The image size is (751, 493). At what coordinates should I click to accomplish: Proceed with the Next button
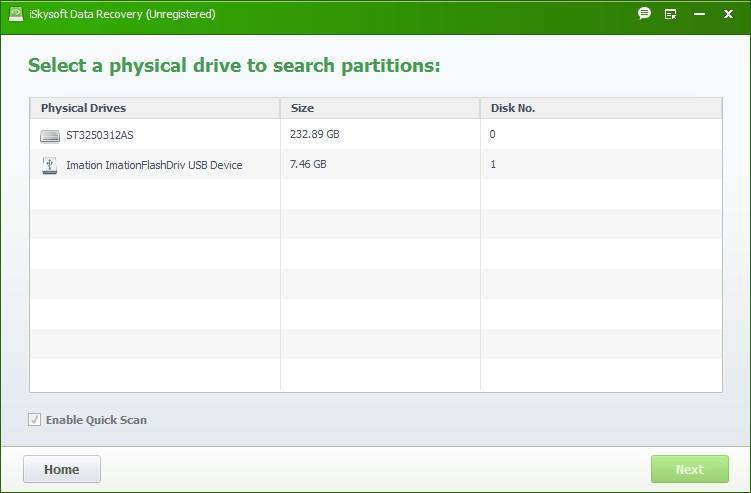click(690, 469)
